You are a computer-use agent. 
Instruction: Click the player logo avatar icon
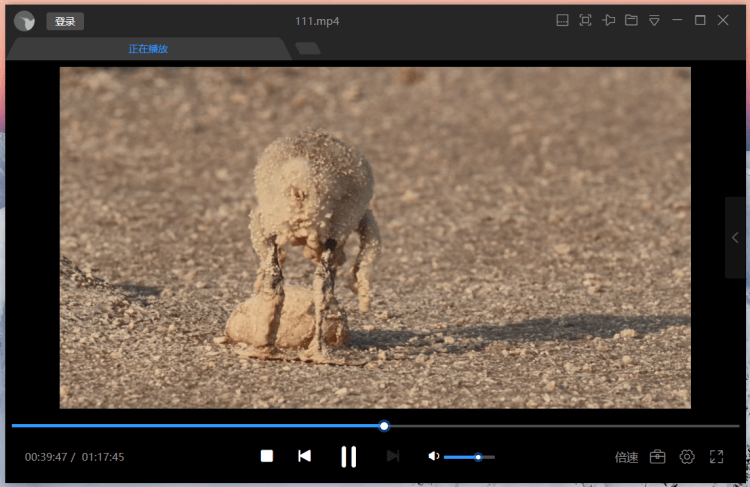24,21
